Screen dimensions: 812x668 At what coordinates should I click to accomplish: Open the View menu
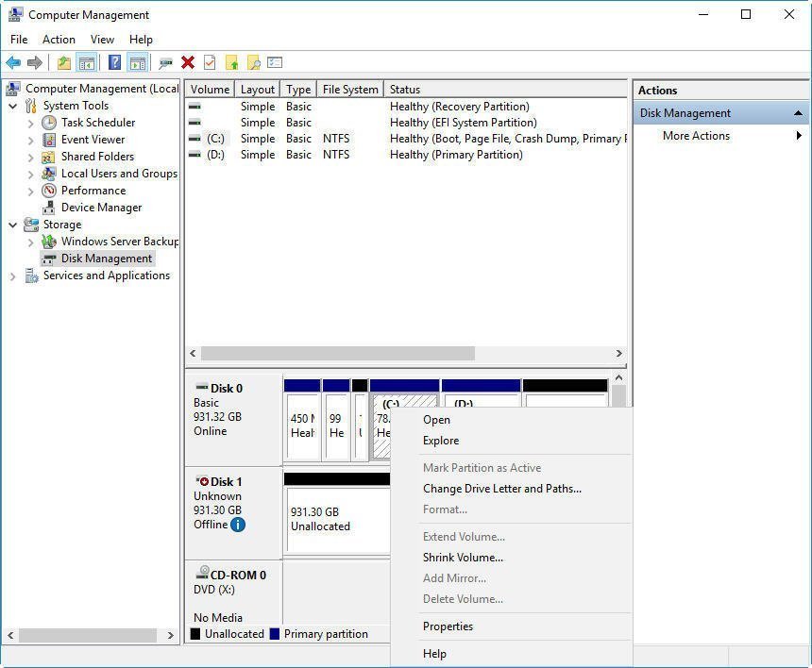point(102,40)
